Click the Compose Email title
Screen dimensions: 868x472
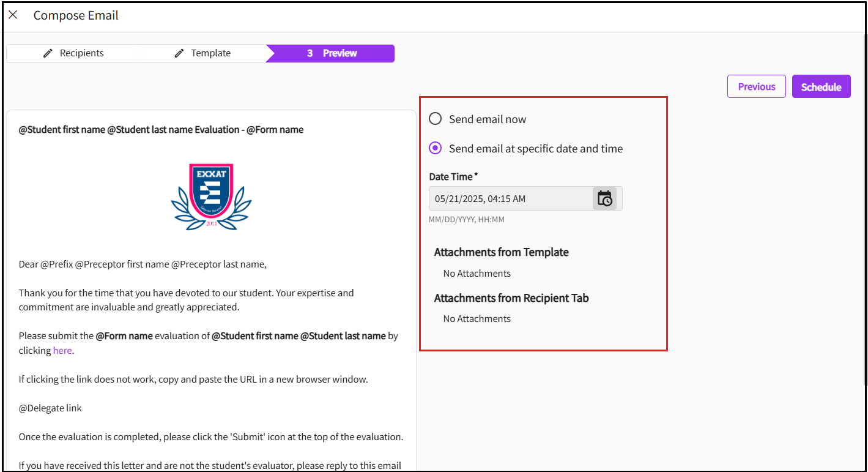pos(76,15)
